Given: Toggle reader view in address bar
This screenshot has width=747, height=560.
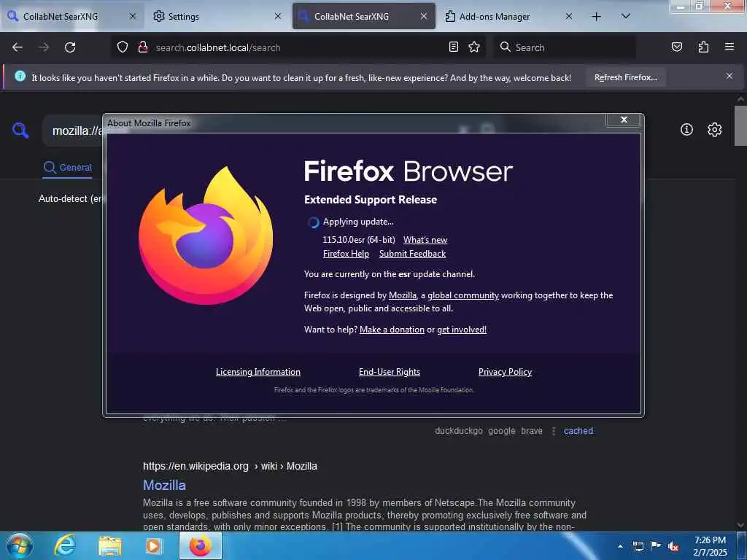Looking at the screenshot, I should (454, 47).
